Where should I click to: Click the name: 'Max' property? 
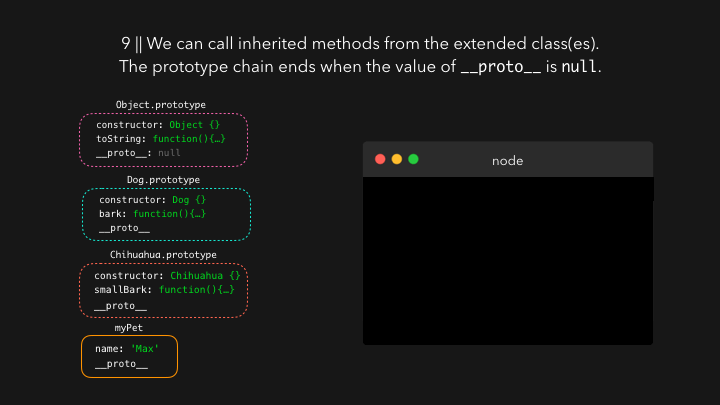127,349
